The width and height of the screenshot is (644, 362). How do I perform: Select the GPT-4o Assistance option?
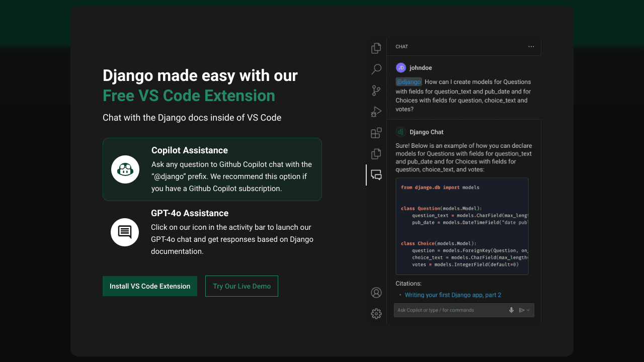pos(212,232)
